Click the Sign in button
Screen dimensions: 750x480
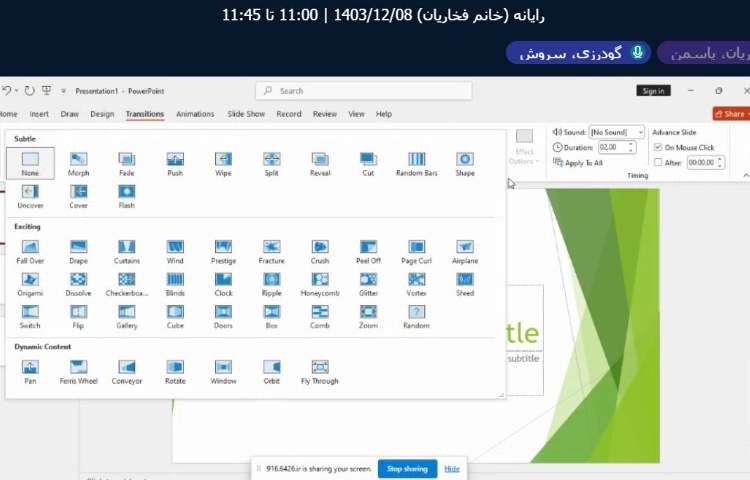click(x=653, y=91)
